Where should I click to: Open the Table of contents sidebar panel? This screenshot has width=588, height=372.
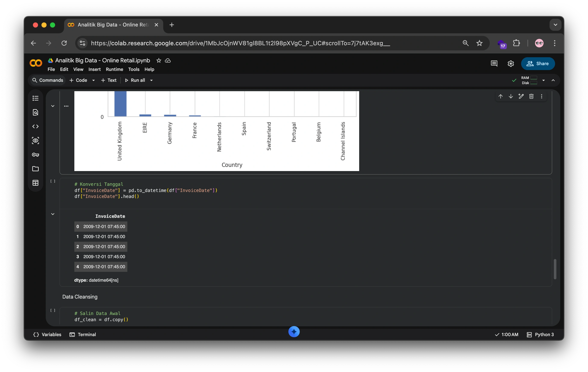[x=35, y=98]
